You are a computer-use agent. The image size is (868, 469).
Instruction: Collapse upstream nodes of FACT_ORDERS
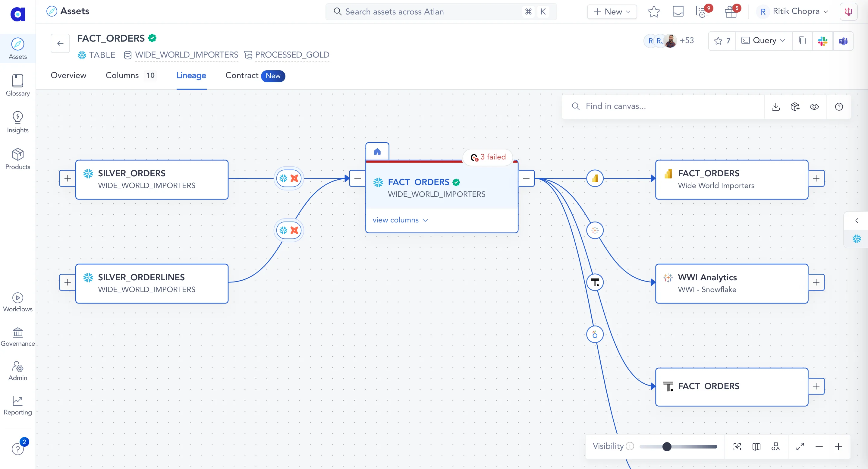[357, 178]
